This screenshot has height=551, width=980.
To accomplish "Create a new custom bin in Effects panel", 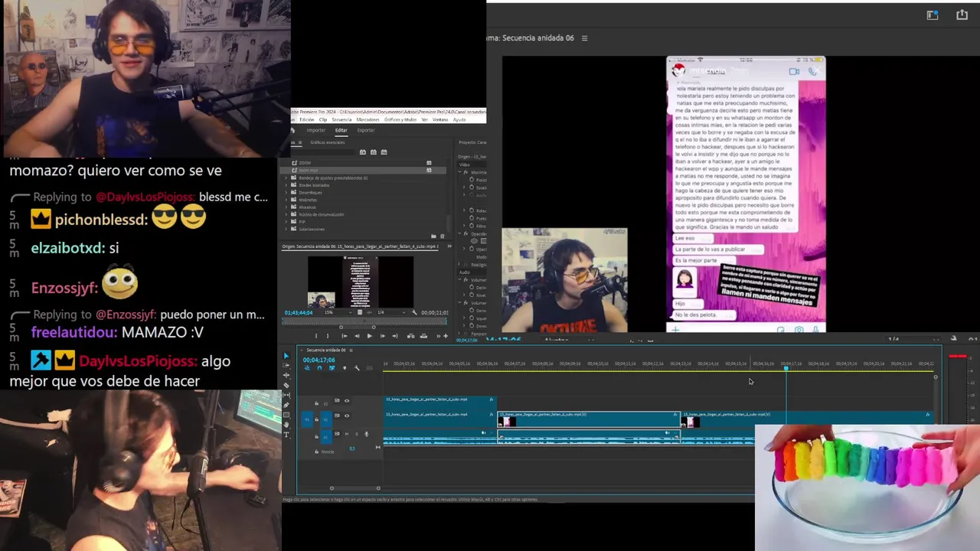I will coord(433,236).
